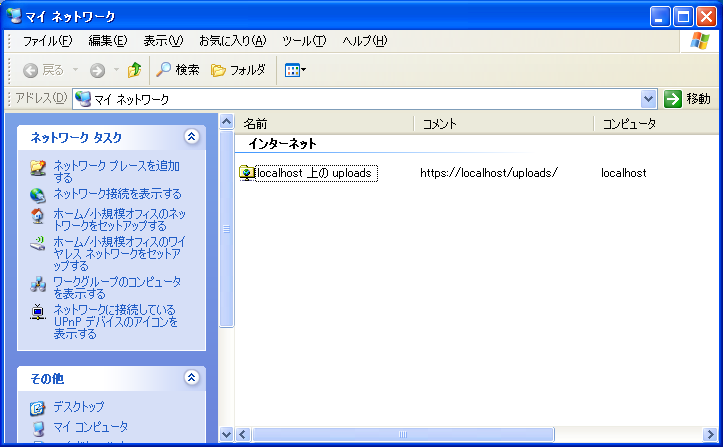Click UPnP デバイスのアイコンを表示する link
Image resolution: width=723 pixels, height=447 pixels.
115,322
